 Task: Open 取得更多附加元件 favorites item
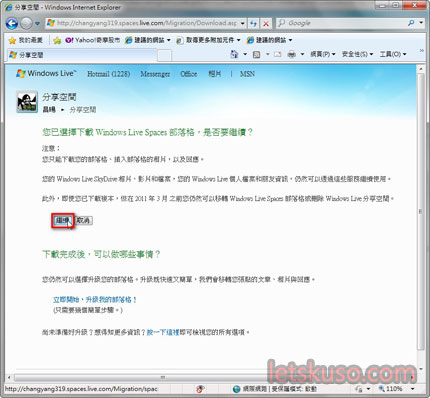click(208, 40)
